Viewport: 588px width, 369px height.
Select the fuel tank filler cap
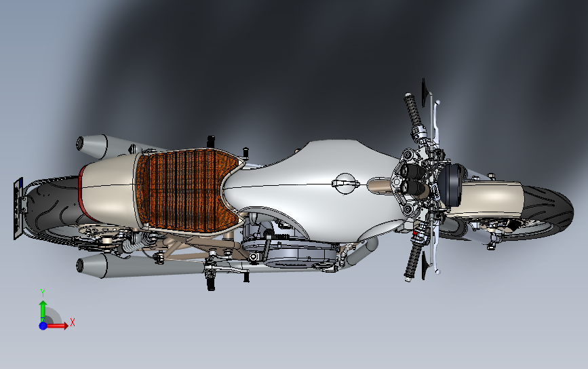[x=345, y=183]
